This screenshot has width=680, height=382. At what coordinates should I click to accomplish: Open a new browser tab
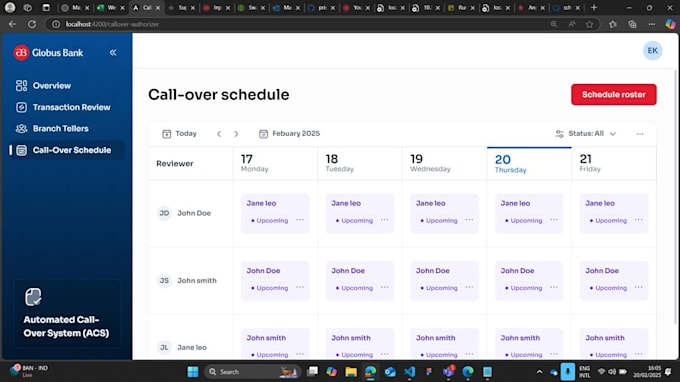[x=594, y=7]
